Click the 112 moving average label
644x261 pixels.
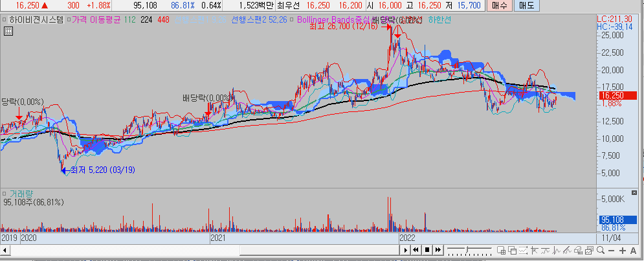pos(130,19)
